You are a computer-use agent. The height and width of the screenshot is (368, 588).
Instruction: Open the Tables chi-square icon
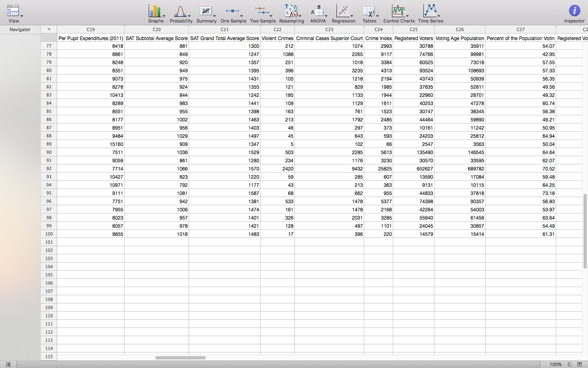[369, 11]
